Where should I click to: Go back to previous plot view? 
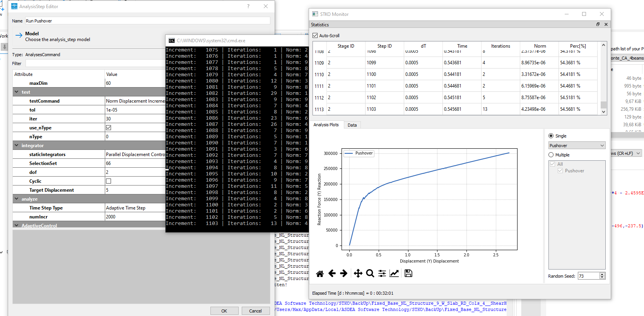click(332, 274)
